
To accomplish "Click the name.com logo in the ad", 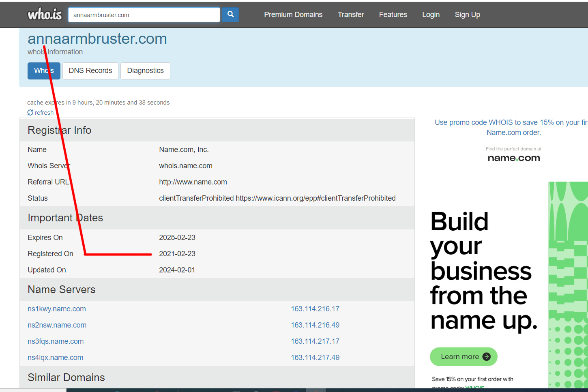I will [x=513, y=158].
